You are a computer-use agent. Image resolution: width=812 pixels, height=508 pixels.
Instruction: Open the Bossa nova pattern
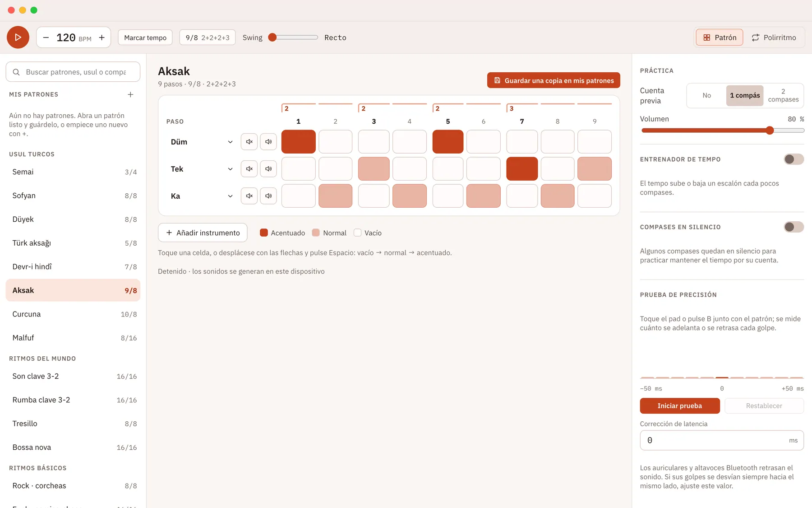pyautogui.click(x=73, y=447)
